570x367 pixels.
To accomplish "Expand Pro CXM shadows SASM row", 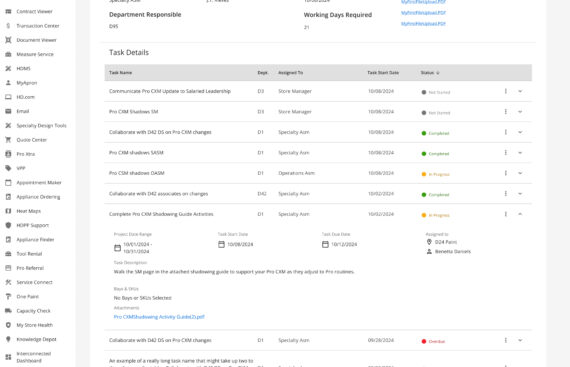I will pyautogui.click(x=520, y=153).
